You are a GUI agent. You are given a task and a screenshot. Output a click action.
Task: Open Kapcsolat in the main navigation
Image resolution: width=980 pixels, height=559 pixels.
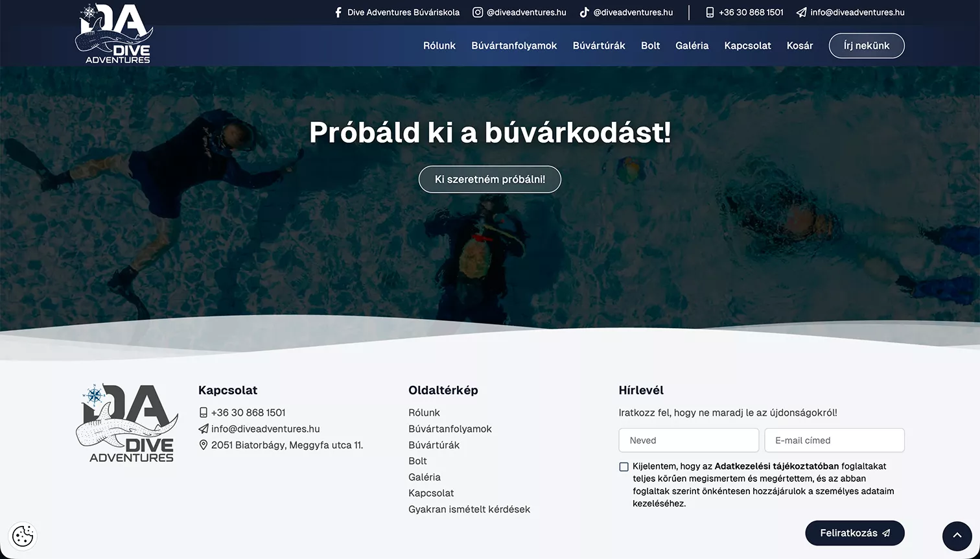point(748,45)
